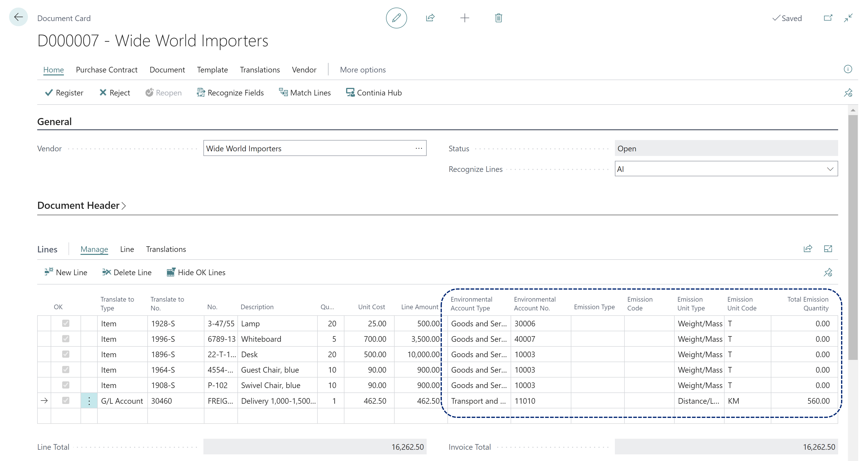The width and height of the screenshot is (868, 461).
Task: Select the Home tab
Action: point(54,70)
